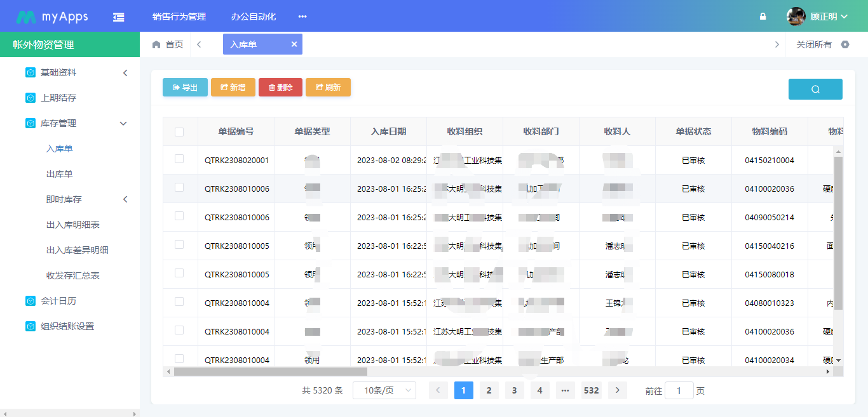Open the 10条/页 page size dropdown
This screenshot has width=868, height=417.
(x=384, y=390)
